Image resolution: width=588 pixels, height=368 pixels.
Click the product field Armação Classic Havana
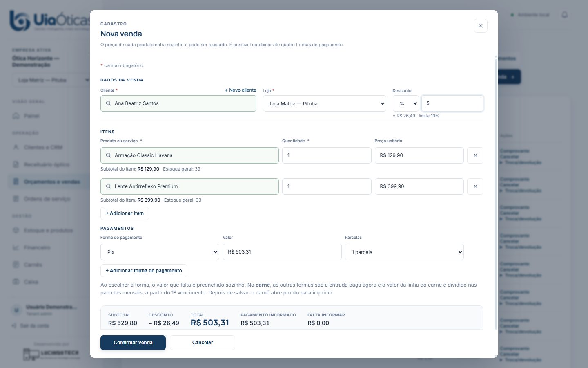pos(189,155)
